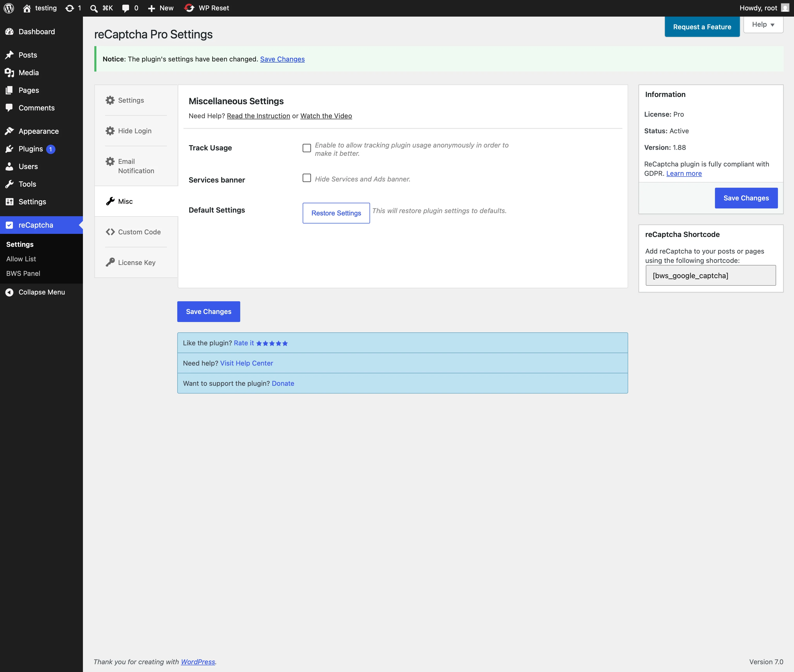Viewport: 794px width, 672px height.
Task: Click the Donate link
Action: [282, 383]
